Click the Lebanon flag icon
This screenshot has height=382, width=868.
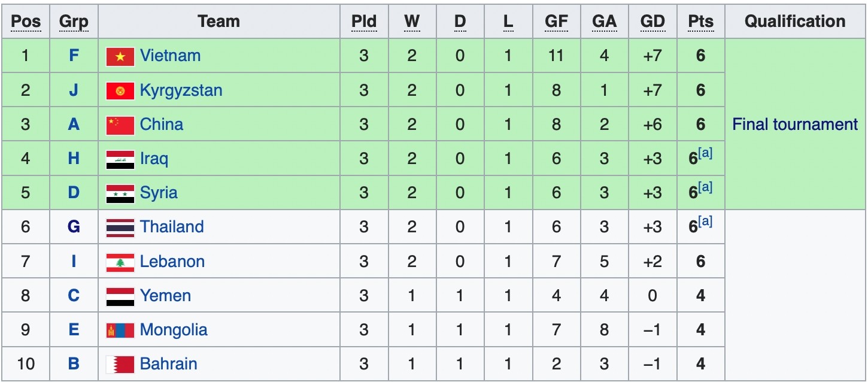pos(120,262)
